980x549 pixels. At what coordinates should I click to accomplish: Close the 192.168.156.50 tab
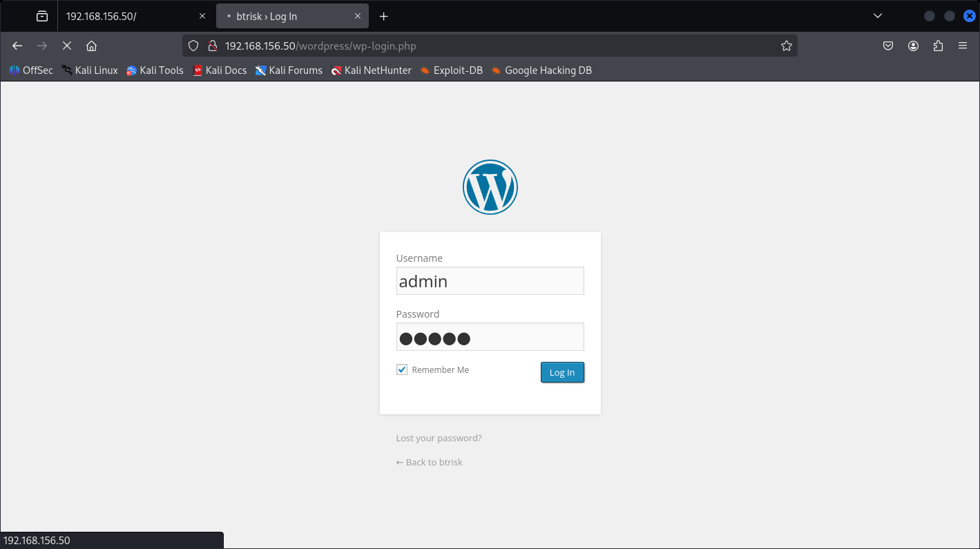click(202, 16)
